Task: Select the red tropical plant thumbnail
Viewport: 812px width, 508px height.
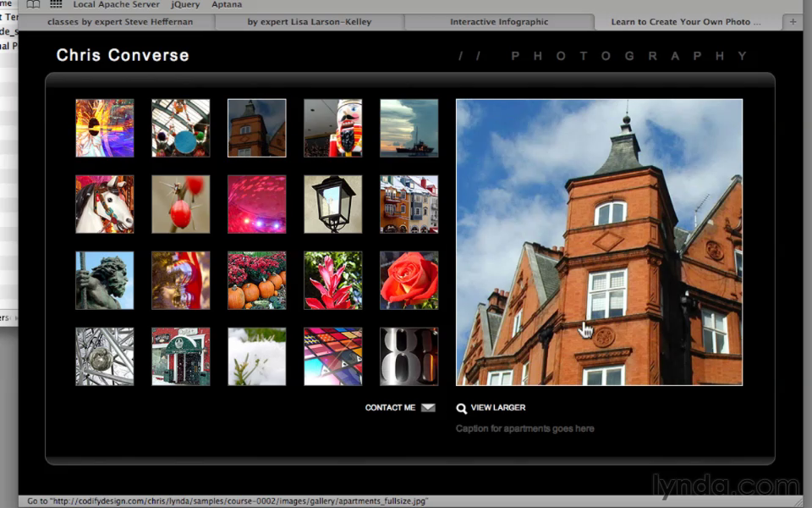Action: click(333, 280)
